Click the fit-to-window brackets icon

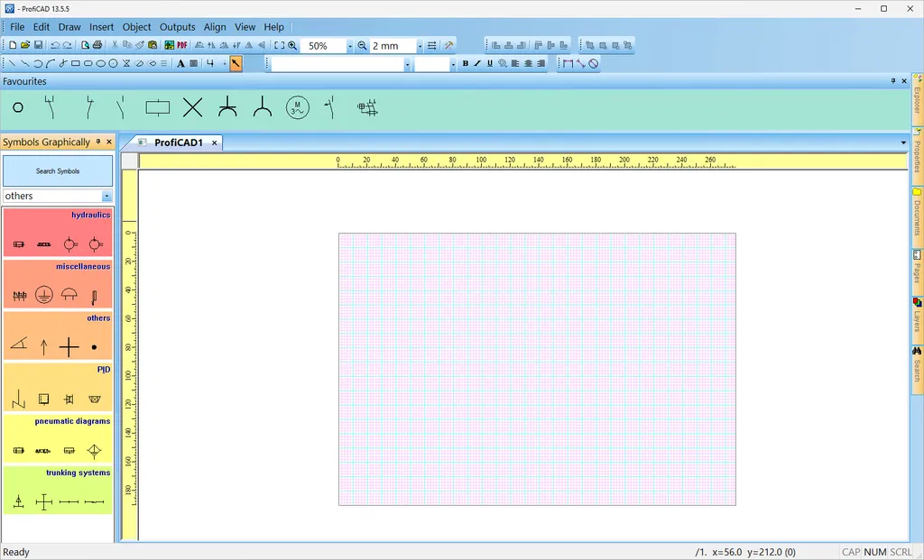[x=280, y=45]
